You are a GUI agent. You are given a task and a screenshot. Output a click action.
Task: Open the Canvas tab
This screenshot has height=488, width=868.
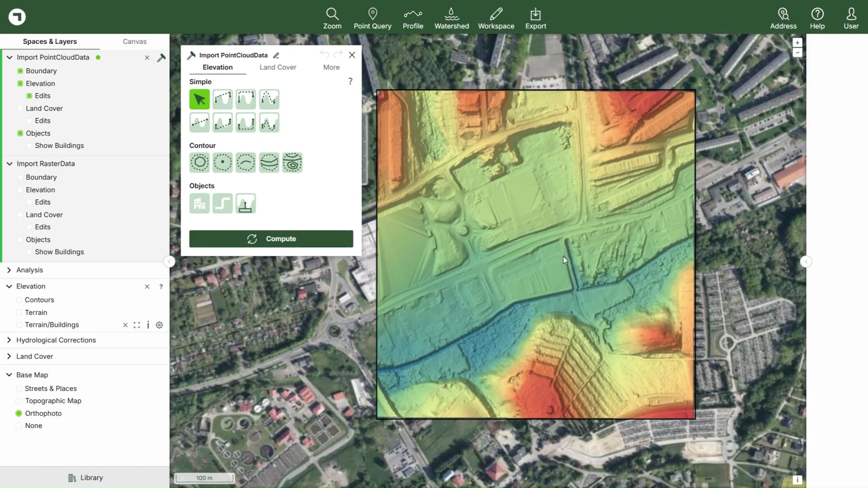point(135,41)
